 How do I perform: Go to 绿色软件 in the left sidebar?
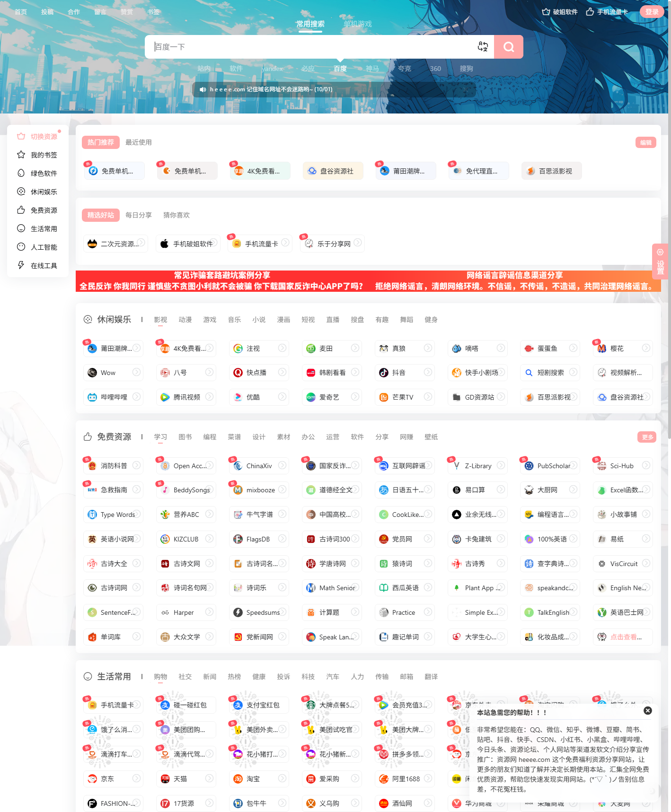[x=38, y=174]
